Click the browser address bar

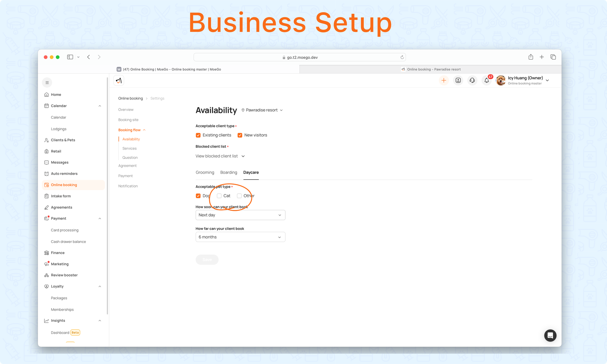click(300, 57)
